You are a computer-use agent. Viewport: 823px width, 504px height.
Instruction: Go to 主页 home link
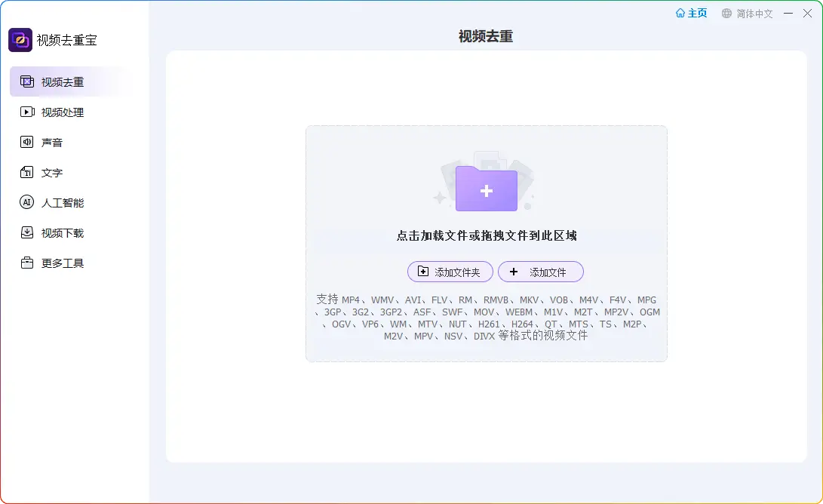click(x=692, y=14)
